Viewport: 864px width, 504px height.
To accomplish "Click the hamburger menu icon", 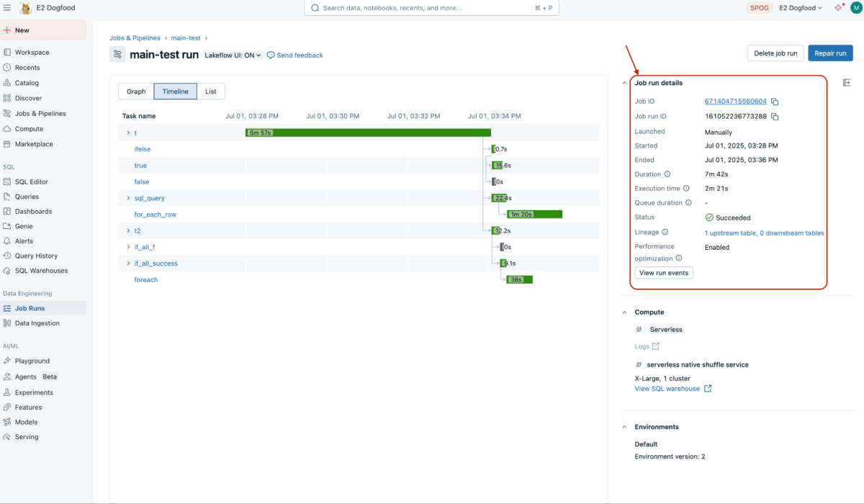I will click(x=6, y=8).
